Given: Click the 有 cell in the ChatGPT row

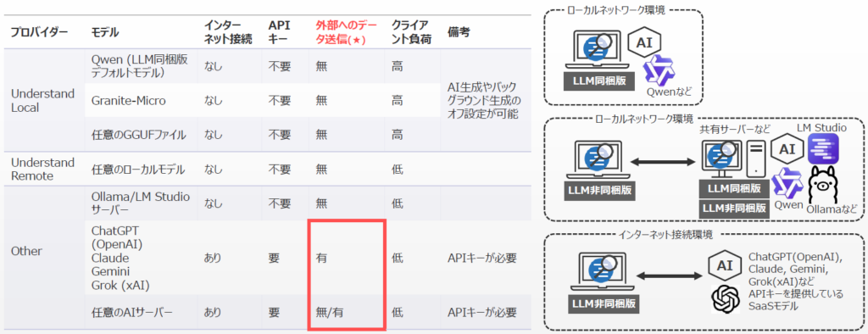Looking at the screenshot, I should pyautogui.click(x=321, y=258).
